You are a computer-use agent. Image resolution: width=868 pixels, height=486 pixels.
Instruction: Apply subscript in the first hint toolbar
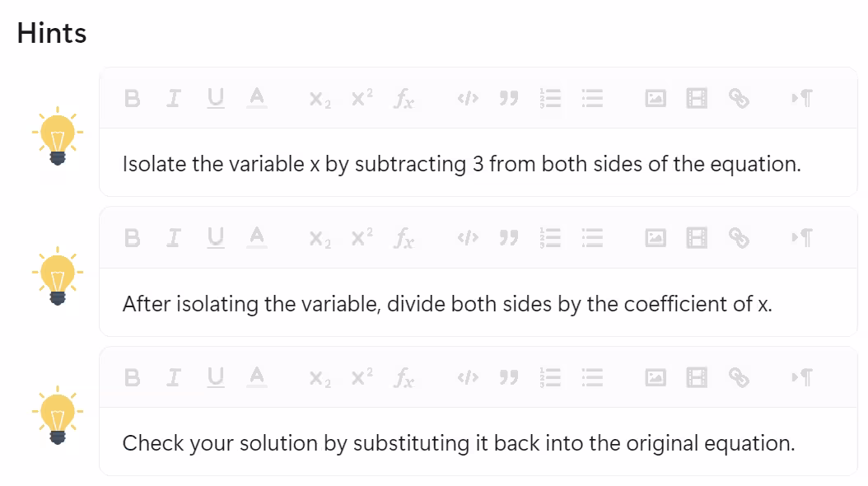pos(320,100)
